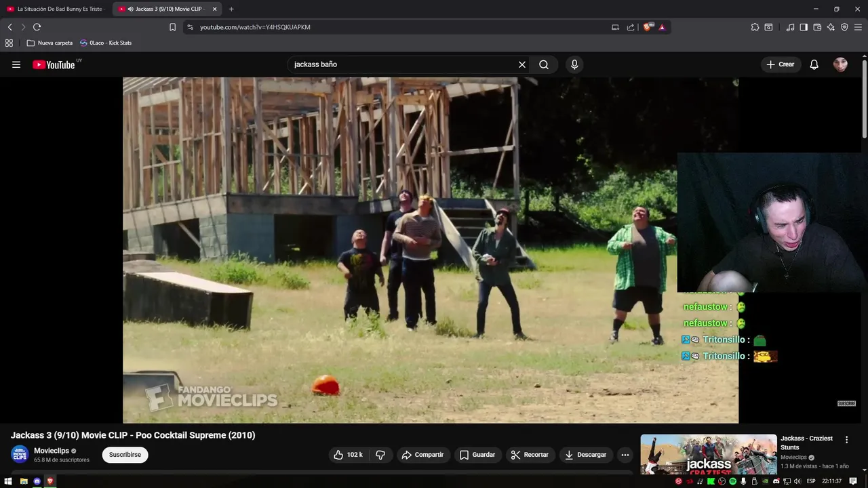Close the Jackass 3 tab
The image size is (868, 488).
(214, 9)
